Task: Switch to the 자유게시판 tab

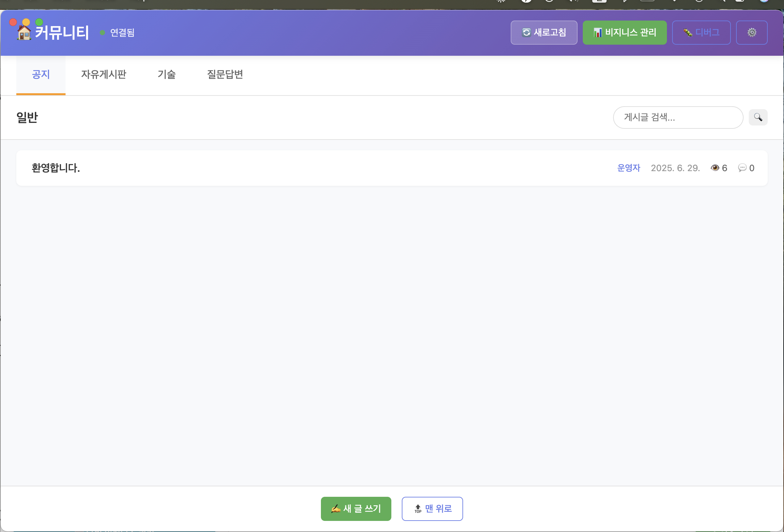Action: 104,75
